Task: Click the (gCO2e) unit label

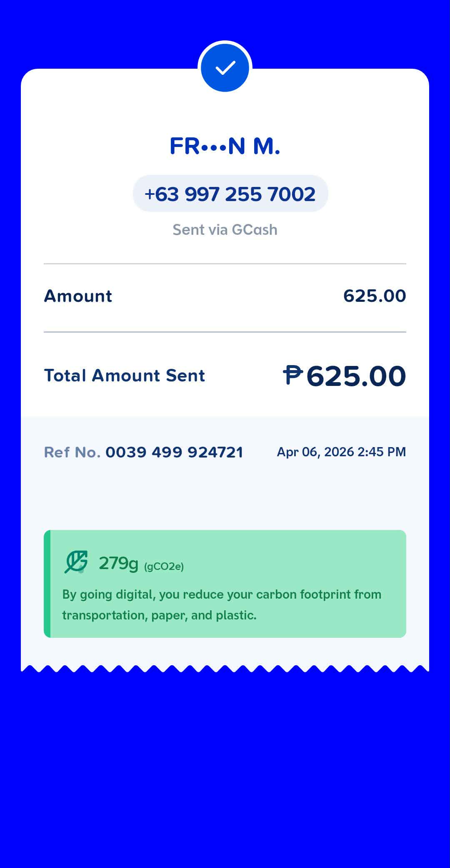Action: point(164,566)
